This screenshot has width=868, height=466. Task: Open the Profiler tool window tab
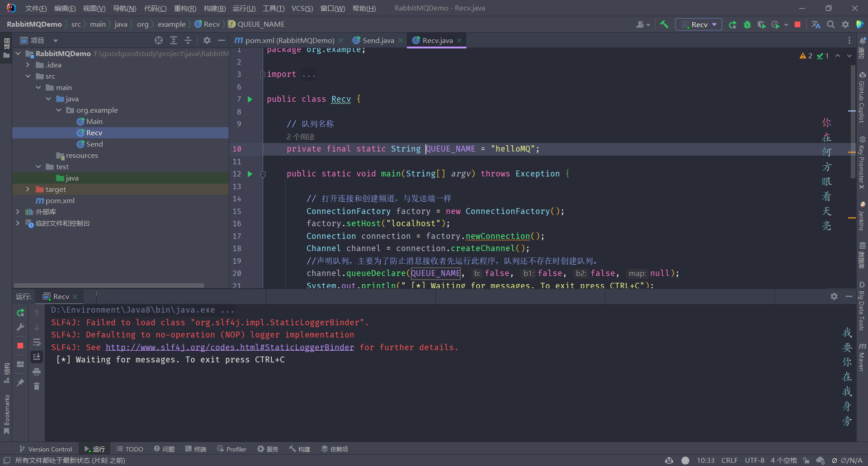(231, 449)
